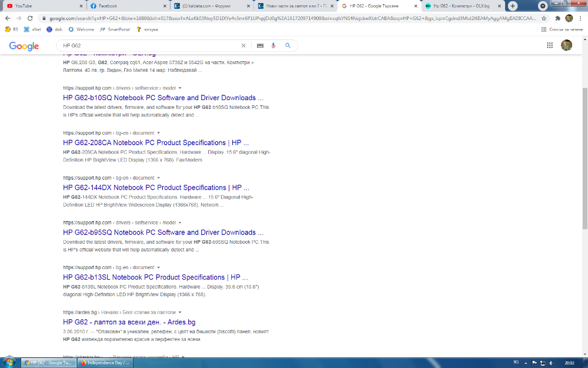
Task: Show hidden tray icons arrow
Action: pos(526,363)
